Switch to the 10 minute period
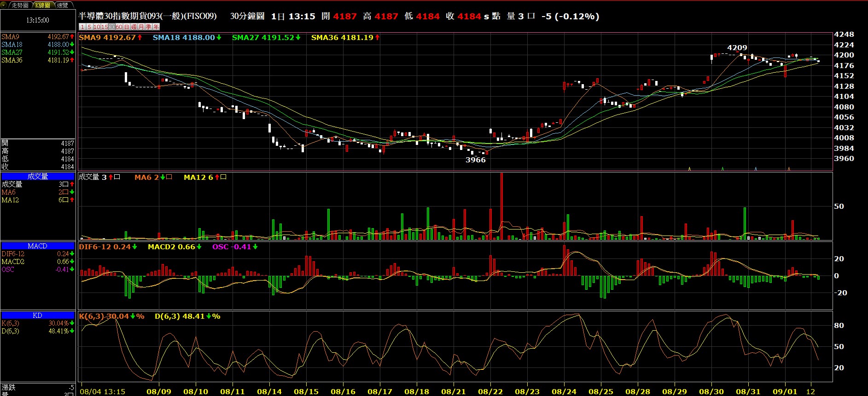Viewport: 868px width, 396px height. (97, 27)
